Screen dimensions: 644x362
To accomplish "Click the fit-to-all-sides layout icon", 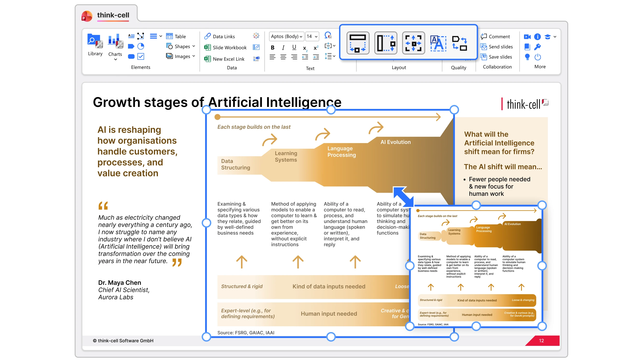I will tap(413, 43).
